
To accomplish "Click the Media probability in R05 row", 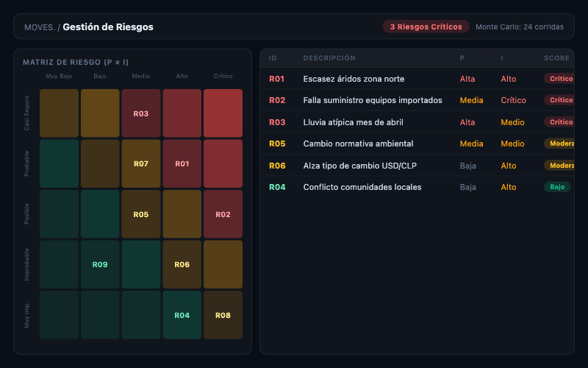I will 471,144.
